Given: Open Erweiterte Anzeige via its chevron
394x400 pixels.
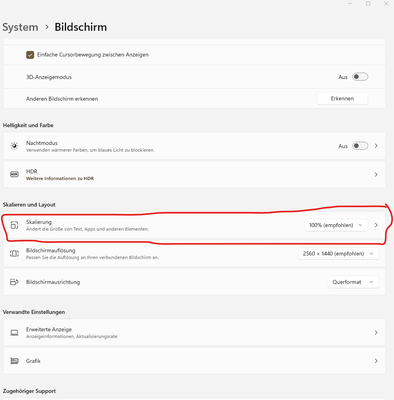Looking at the screenshot, I should coord(376,333).
